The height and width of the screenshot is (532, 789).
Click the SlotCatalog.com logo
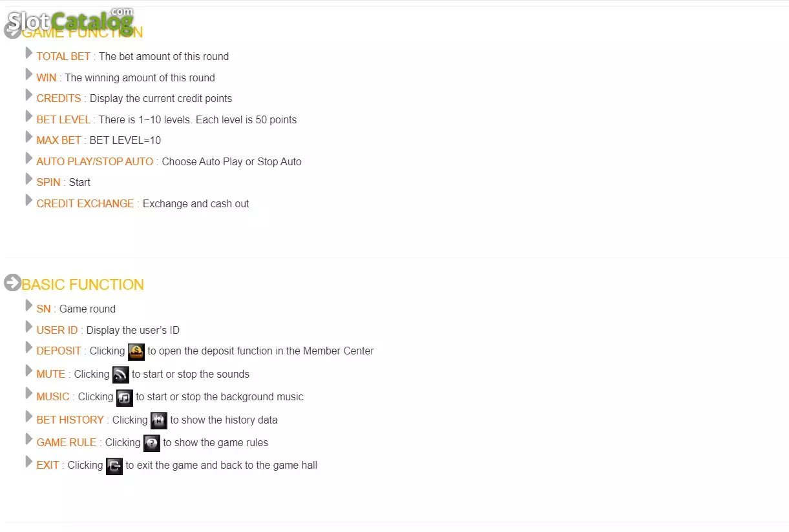[70, 21]
